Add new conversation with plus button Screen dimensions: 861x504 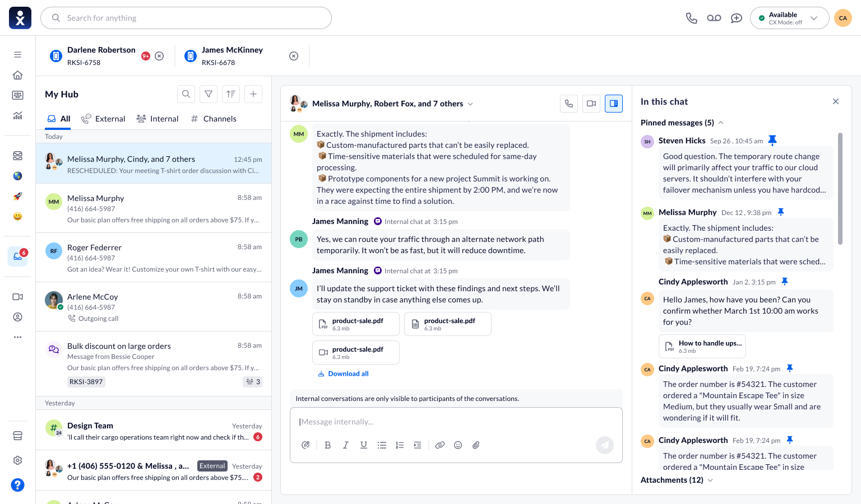[253, 94]
